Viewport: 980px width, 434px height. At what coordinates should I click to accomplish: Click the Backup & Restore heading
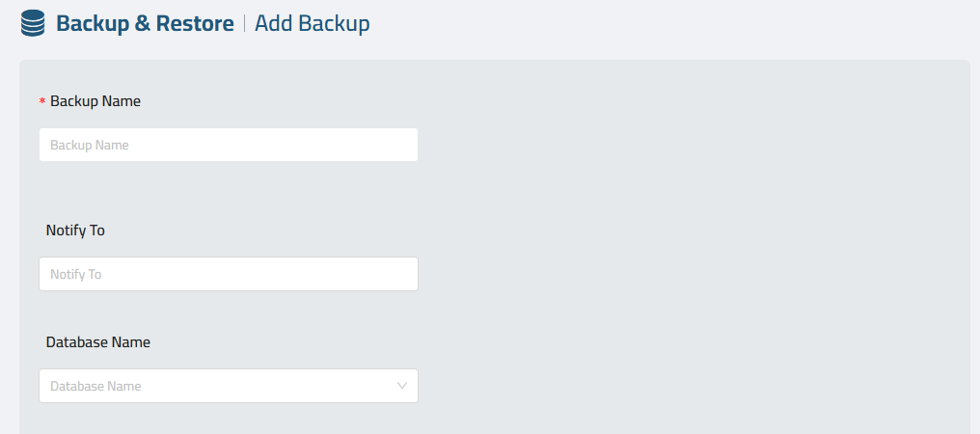145,23
